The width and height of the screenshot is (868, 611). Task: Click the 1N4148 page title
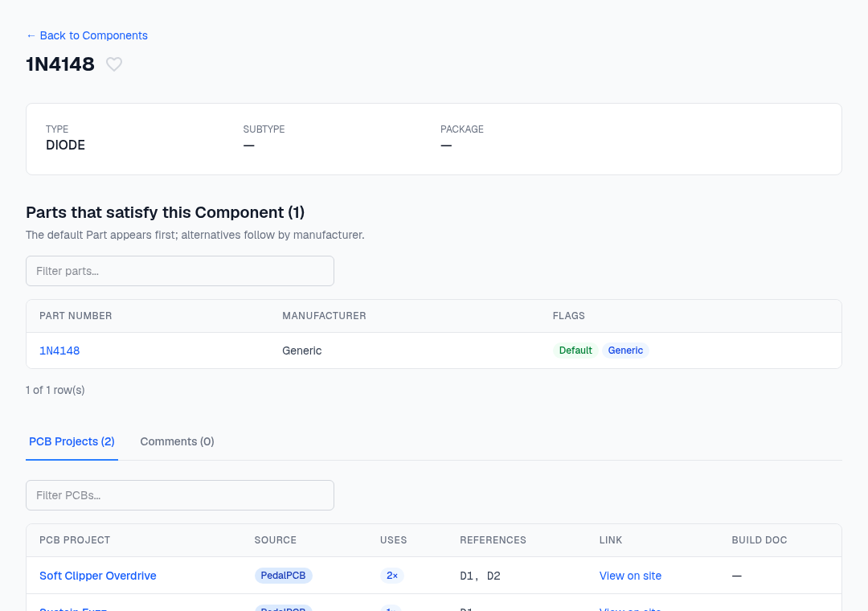point(60,64)
